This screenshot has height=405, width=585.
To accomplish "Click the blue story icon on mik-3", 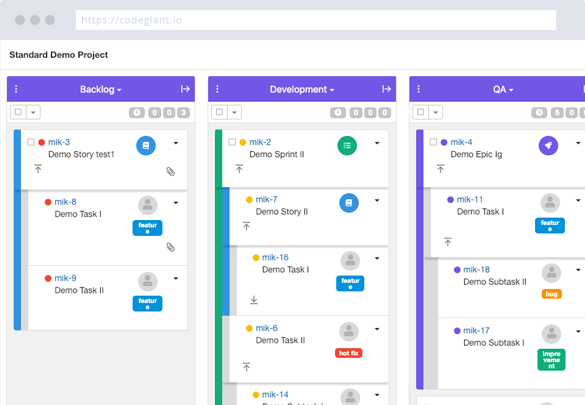I will pos(146,145).
